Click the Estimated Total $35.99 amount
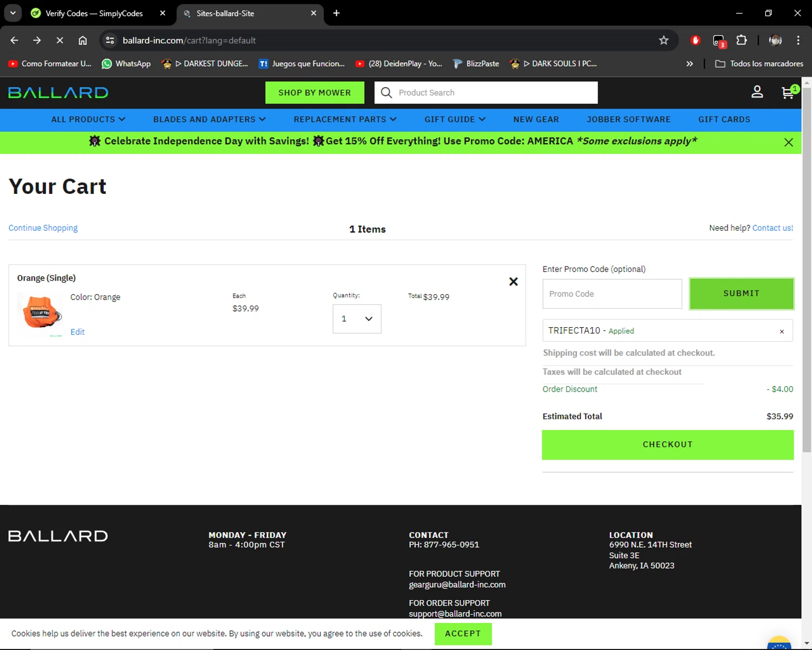 pos(780,417)
